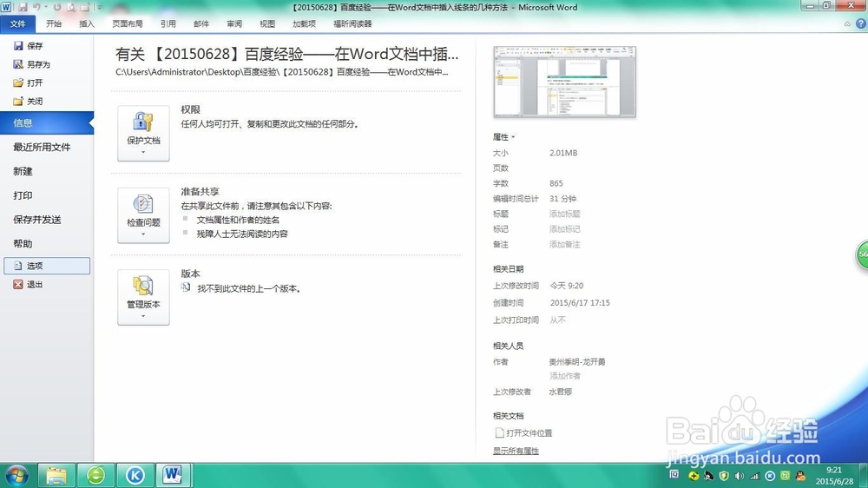Click 添加作者 to add an author
The height and width of the screenshot is (488, 868).
click(x=565, y=376)
